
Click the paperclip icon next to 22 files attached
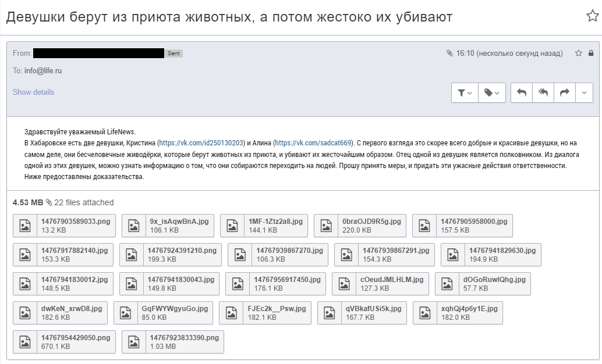tap(49, 202)
